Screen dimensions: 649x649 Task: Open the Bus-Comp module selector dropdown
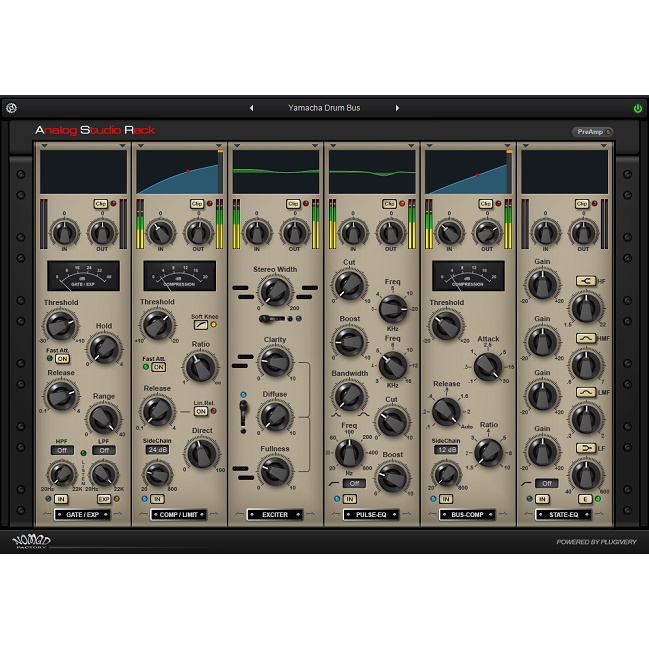[468, 515]
